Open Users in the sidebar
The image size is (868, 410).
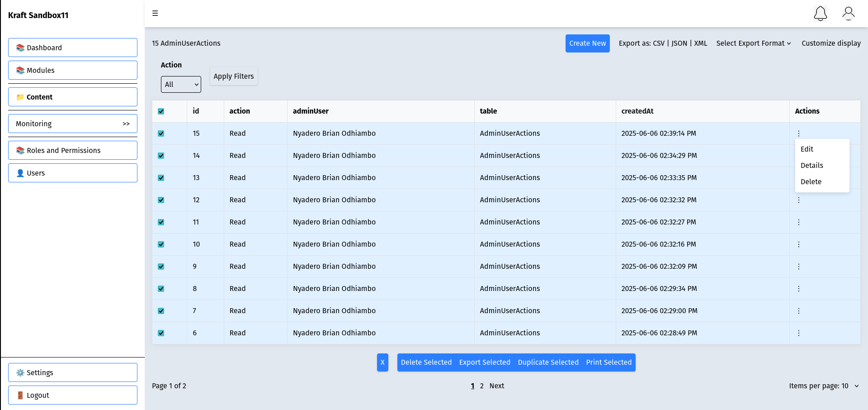[73, 173]
